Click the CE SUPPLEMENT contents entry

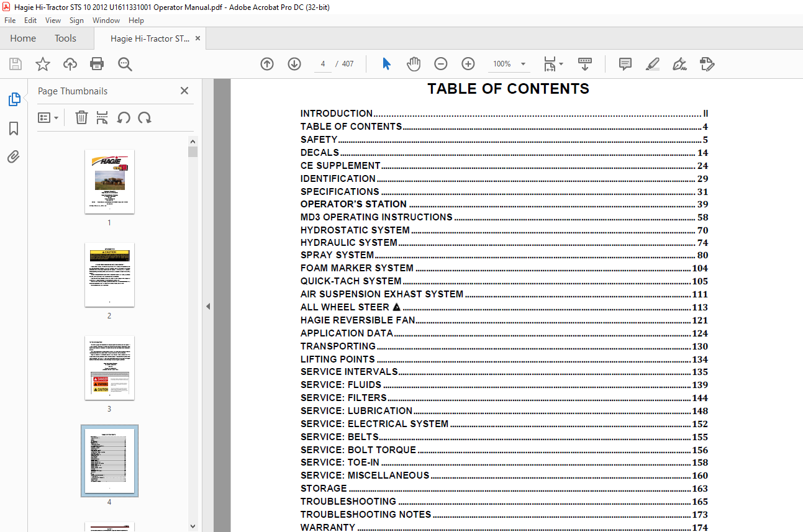(504, 166)
